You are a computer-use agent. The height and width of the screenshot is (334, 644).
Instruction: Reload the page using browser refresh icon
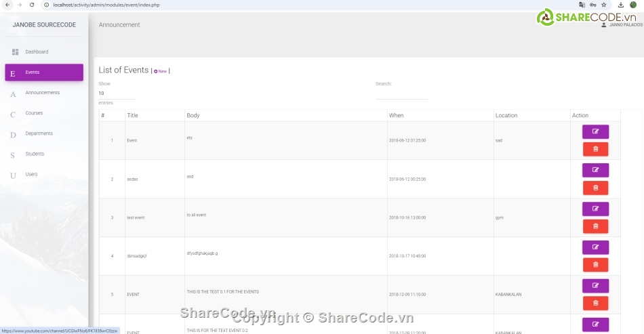32,5
